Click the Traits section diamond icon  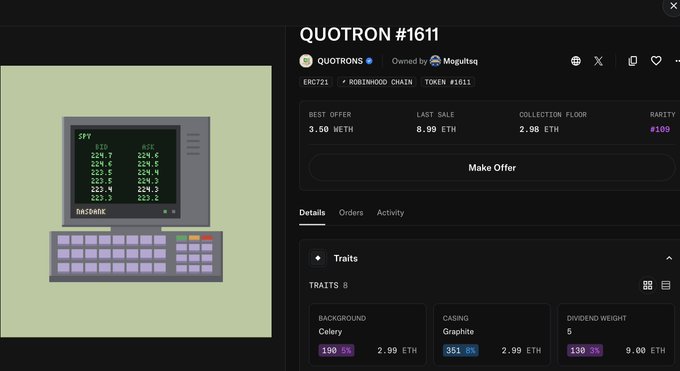pyautogui.click(x=317, y=258)
